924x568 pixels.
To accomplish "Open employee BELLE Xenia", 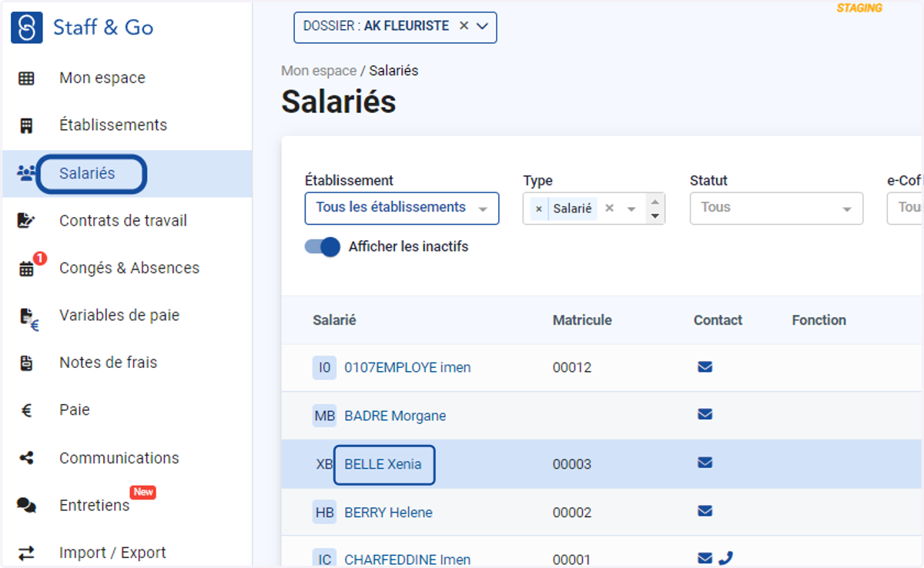I will pyautogui.click(x=383, y=464).
